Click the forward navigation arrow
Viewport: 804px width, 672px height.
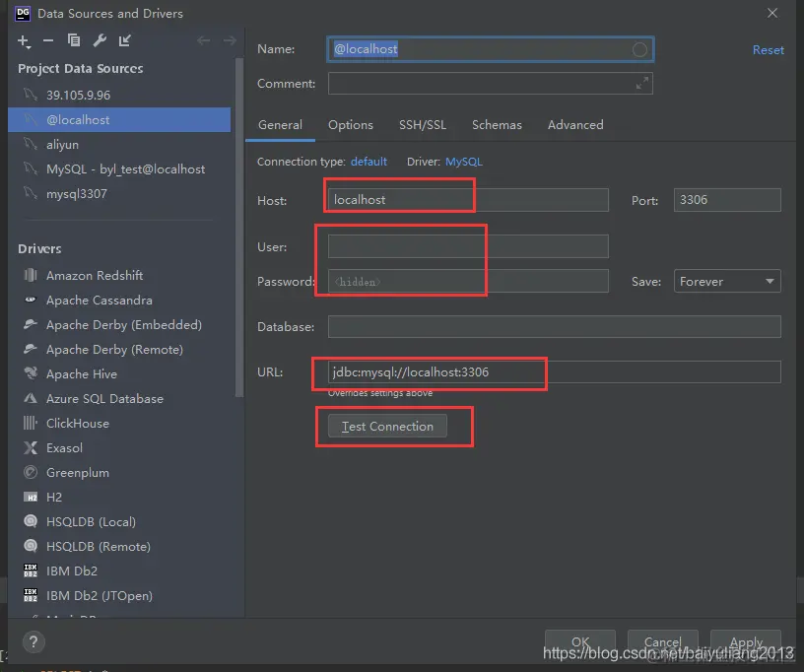point(230,40)
